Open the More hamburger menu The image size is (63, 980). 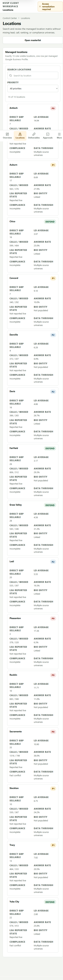click(x=59, y=134)
